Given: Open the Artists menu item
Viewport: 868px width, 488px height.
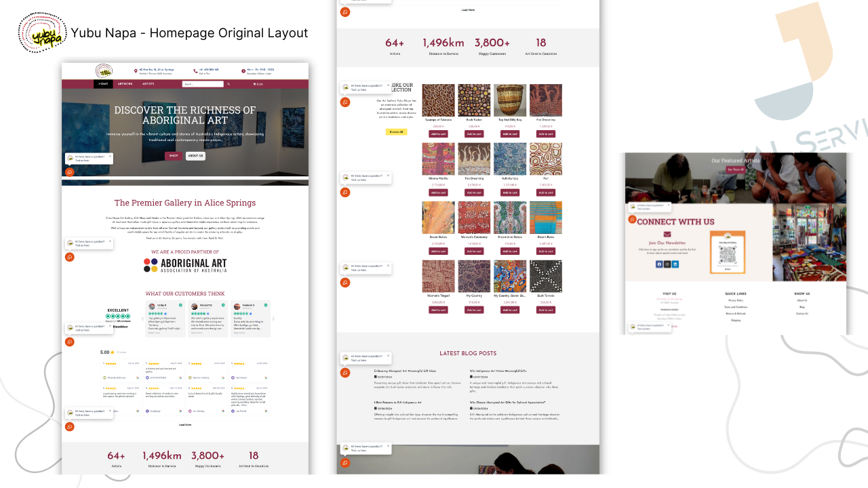Looking at the screenshot, I should click(149, 84).
